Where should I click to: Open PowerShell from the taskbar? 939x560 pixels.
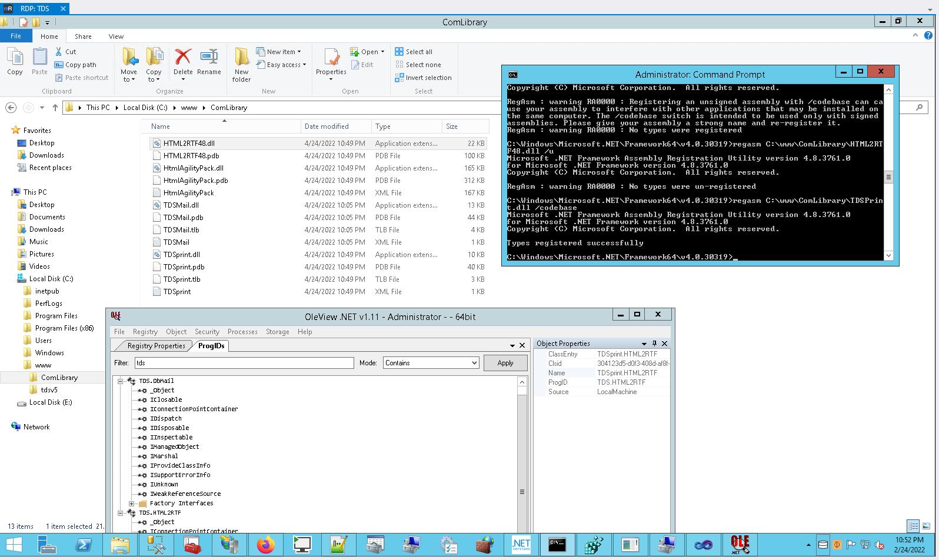click(84, 545)
